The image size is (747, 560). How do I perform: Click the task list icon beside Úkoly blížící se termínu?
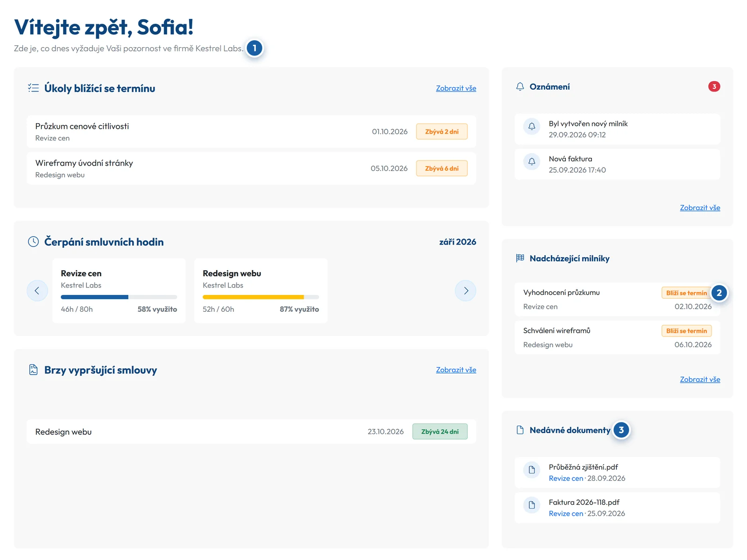(x=33, y=88)
